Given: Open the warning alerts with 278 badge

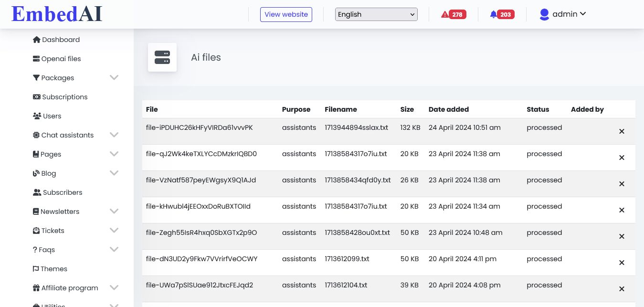Looking at the screenshot, I should 454,14.
